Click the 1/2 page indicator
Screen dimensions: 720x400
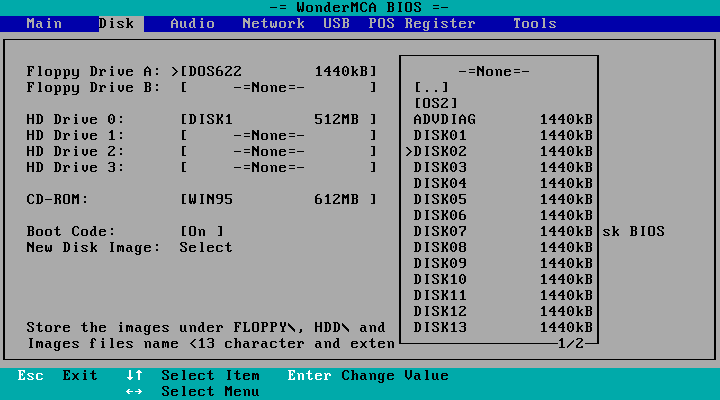[570, 343]
